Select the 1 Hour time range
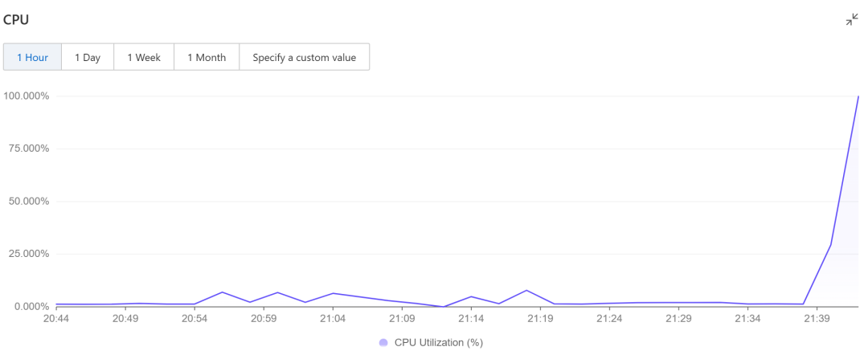Screen dimensions: 868x355 [32, 57]
